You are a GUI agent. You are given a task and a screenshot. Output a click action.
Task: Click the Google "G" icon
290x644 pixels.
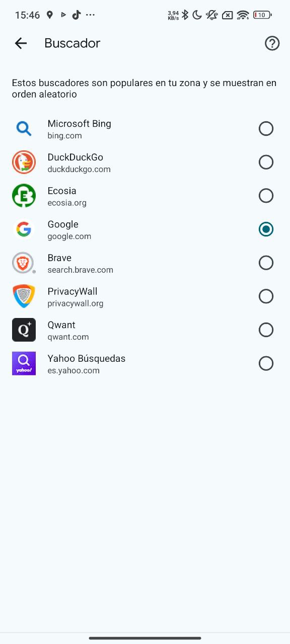pyautogui.click(x=24, y=229)
